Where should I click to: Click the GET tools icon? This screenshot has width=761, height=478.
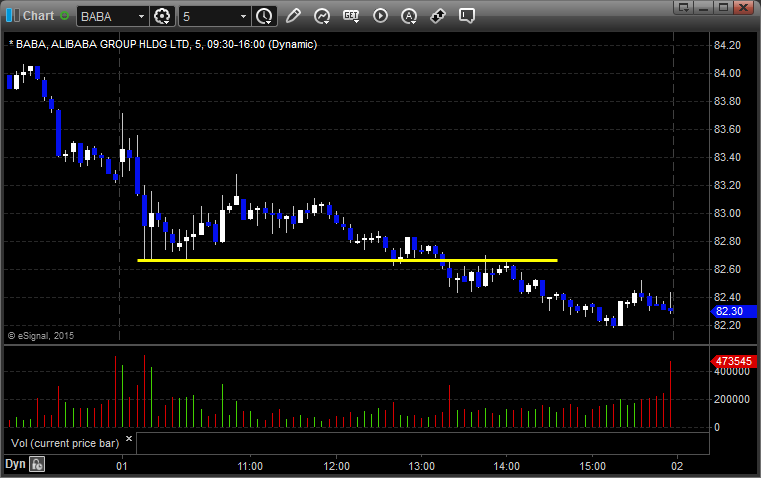tap(351, 16)
